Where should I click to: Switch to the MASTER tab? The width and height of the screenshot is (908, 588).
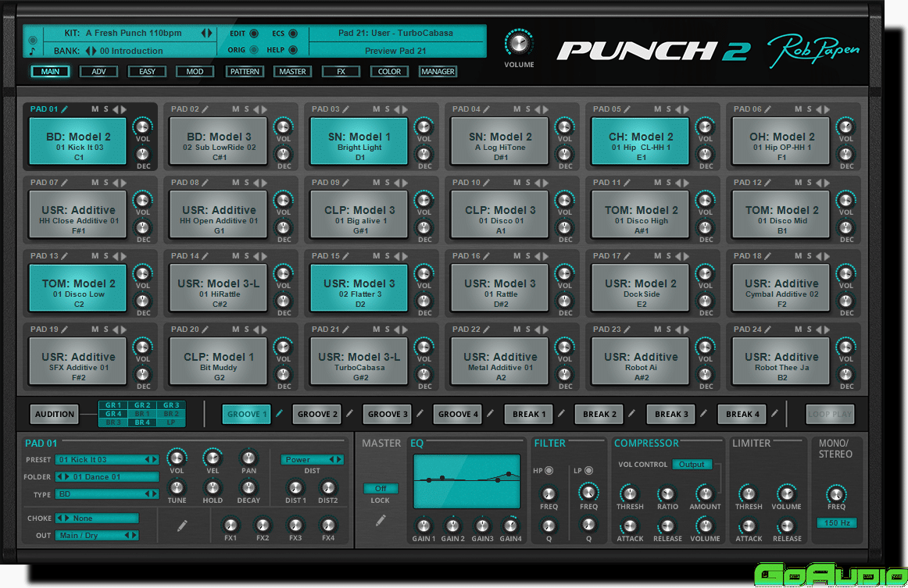[x=292, y=71]
